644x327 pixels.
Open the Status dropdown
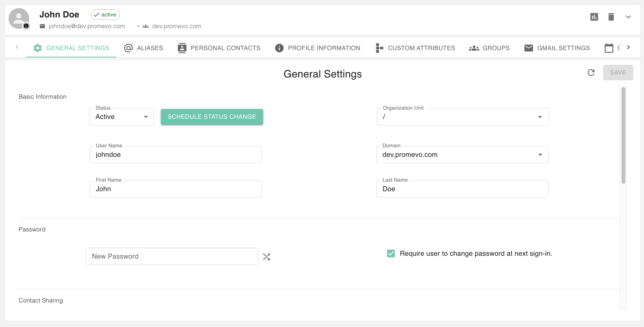click(x=122, y=117)
